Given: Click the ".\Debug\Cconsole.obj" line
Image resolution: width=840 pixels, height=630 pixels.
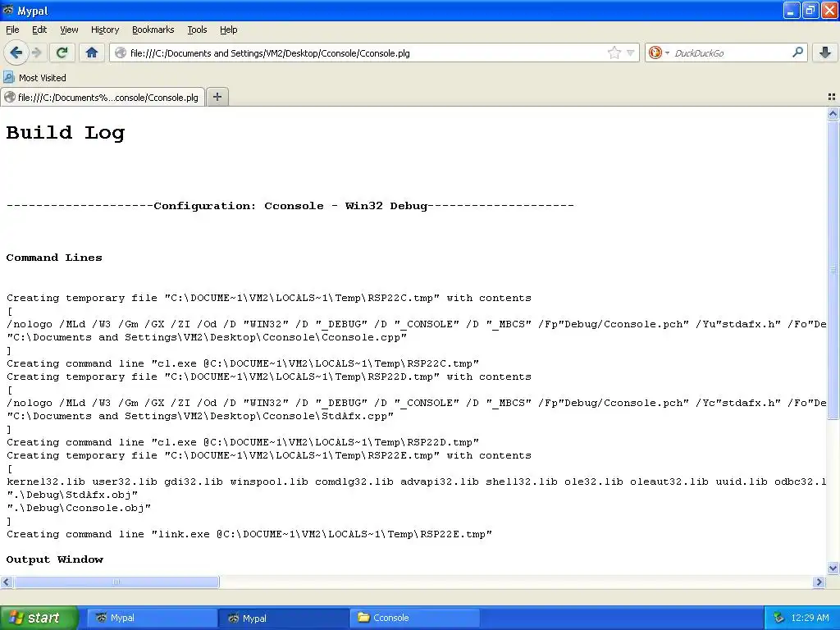Looking at the screenshot, I should [x=79, y=508].
